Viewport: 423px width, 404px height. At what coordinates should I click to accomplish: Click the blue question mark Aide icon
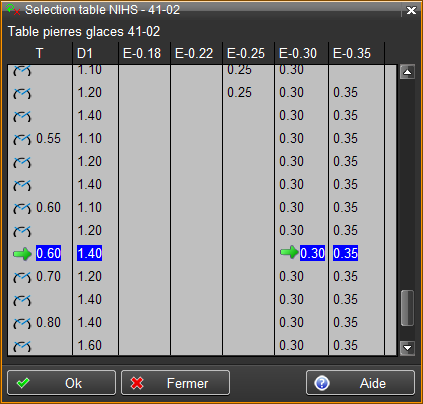[322, 383]
